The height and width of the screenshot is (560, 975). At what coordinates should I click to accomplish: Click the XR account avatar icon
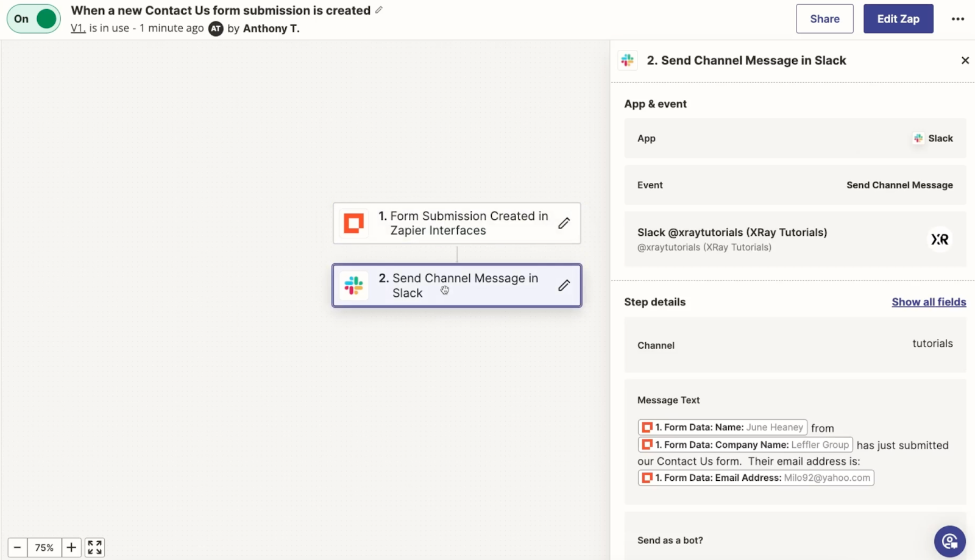click(x=940, y=239)
